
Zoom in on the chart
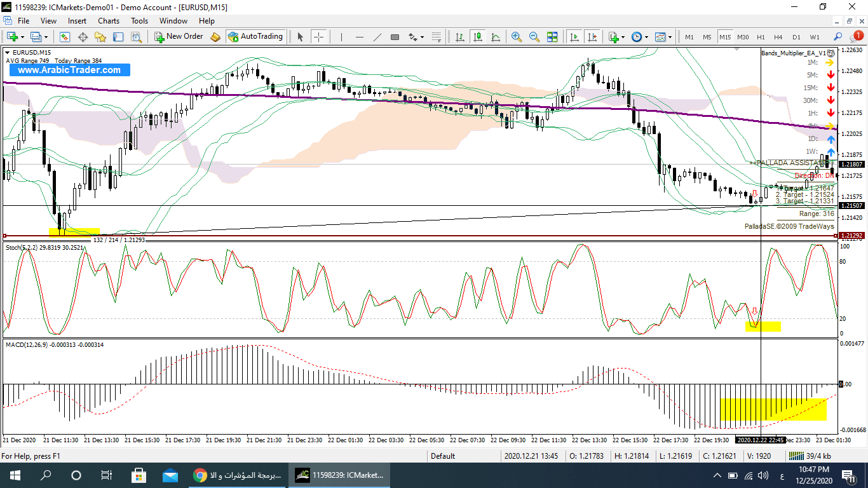[516, 37]
